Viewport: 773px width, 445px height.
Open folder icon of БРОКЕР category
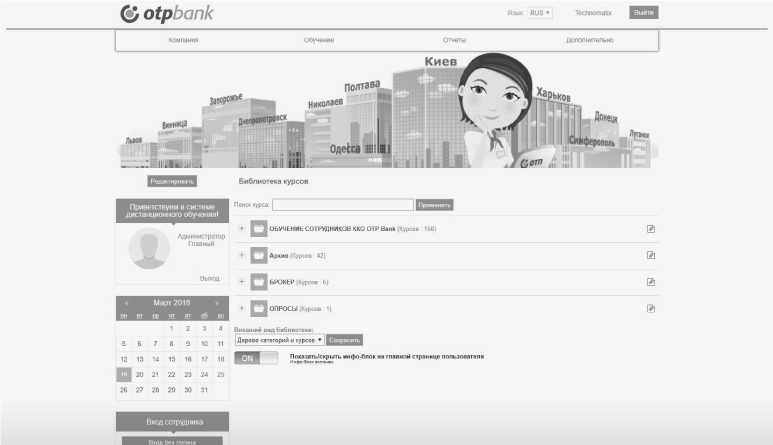coord(258,282)
